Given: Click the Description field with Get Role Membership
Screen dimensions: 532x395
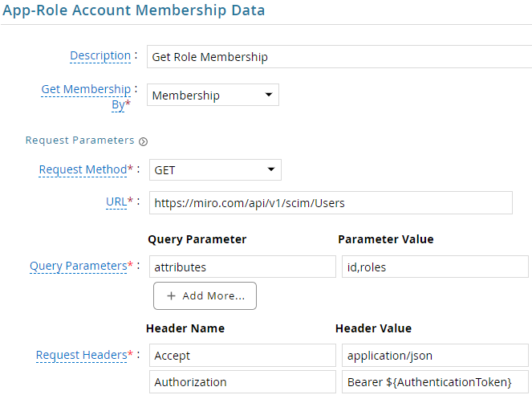Looking at the screenshot, I should (339, 57).
